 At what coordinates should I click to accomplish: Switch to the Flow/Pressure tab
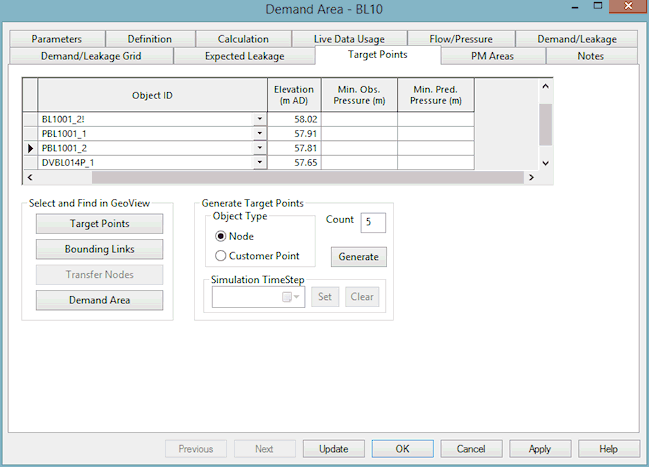[461, 39]
